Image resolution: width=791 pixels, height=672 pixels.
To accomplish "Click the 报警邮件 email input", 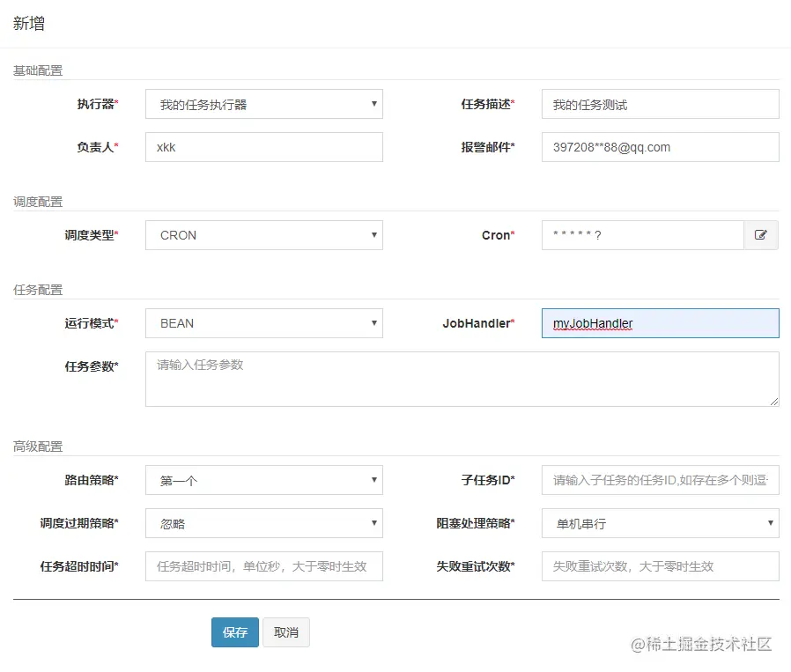I will 661,147.
